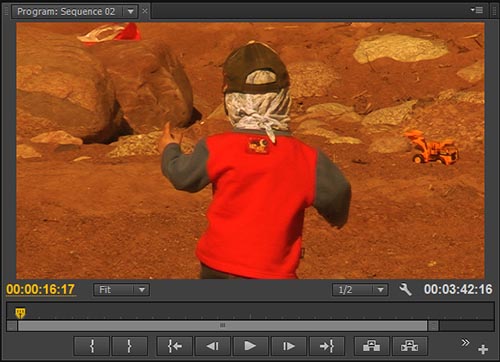Screen dimensions: 500x362
Task: Click the video preview frame
Action: [x=250, y=150]
